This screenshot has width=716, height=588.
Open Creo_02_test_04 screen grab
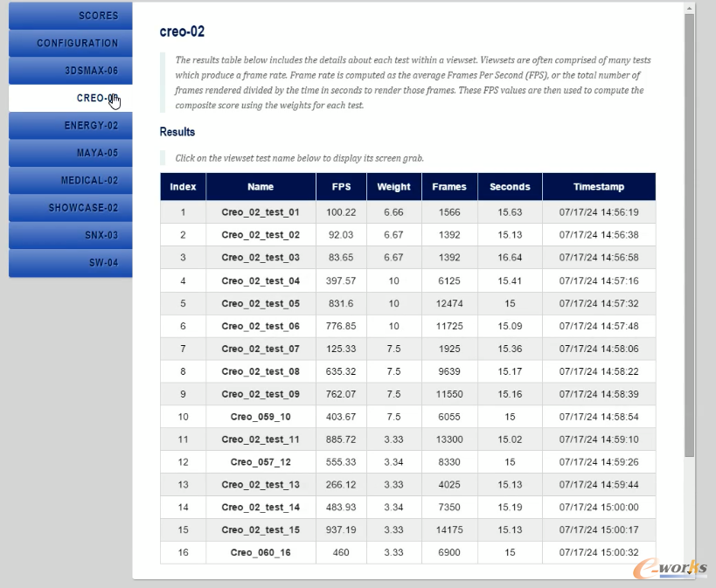click(261, 280)
